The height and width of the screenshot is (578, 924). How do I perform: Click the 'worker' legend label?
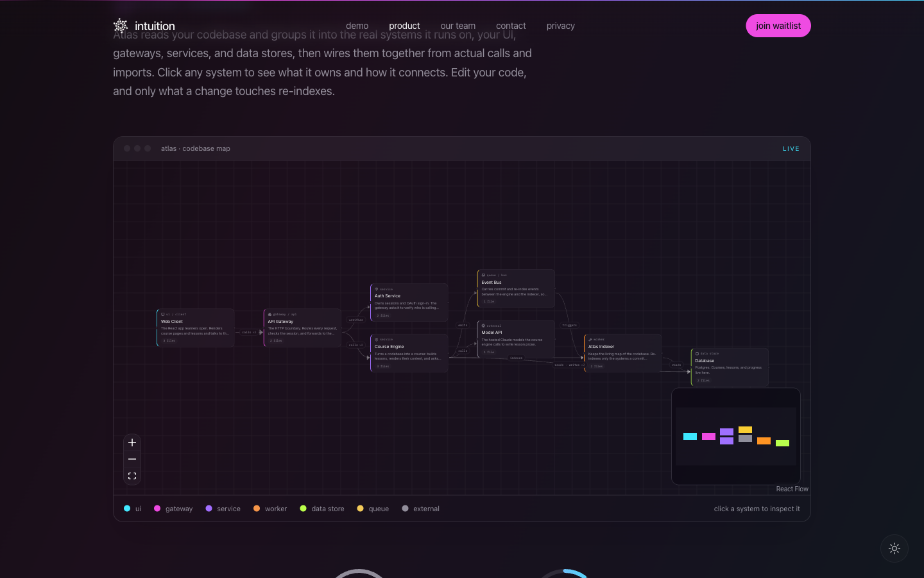(x=276, y=509)
